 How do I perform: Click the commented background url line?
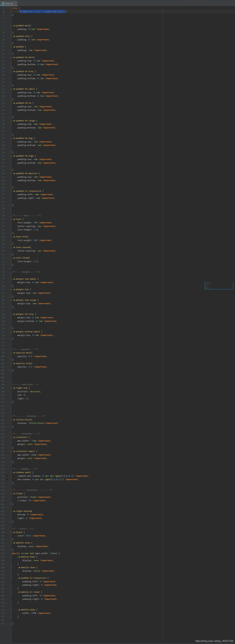(42, 12)
